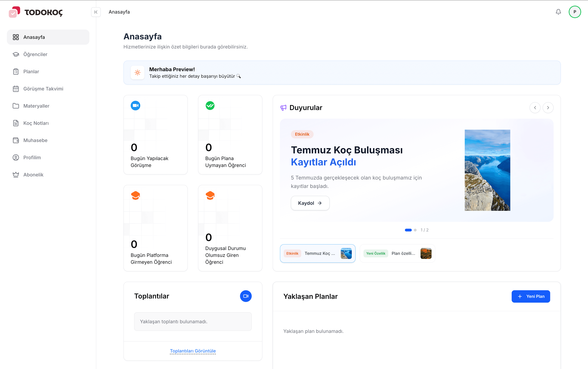Open Muhasebe menu item
The height and width of the screenshot is (369, 588).
click(48, 140)
